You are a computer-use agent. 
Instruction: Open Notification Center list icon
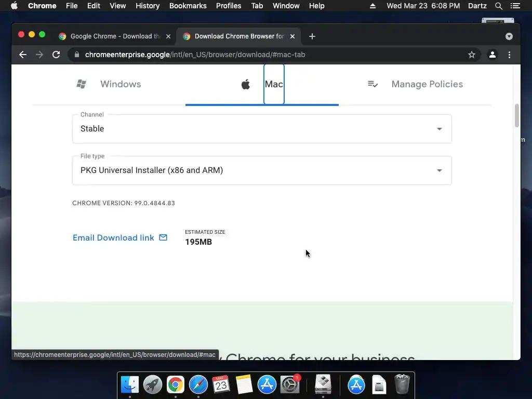click(515, 6)
